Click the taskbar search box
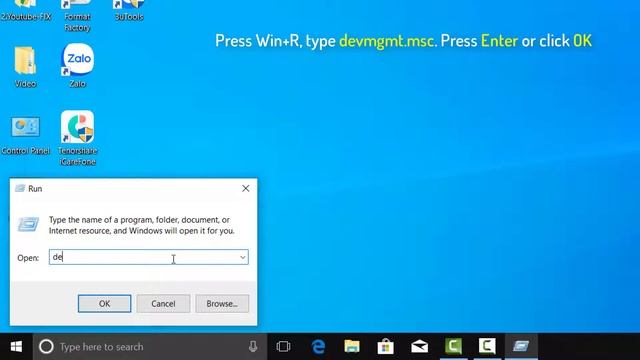Screen dimensions: 640x360 pyautogui.click(x=150, y=347)
